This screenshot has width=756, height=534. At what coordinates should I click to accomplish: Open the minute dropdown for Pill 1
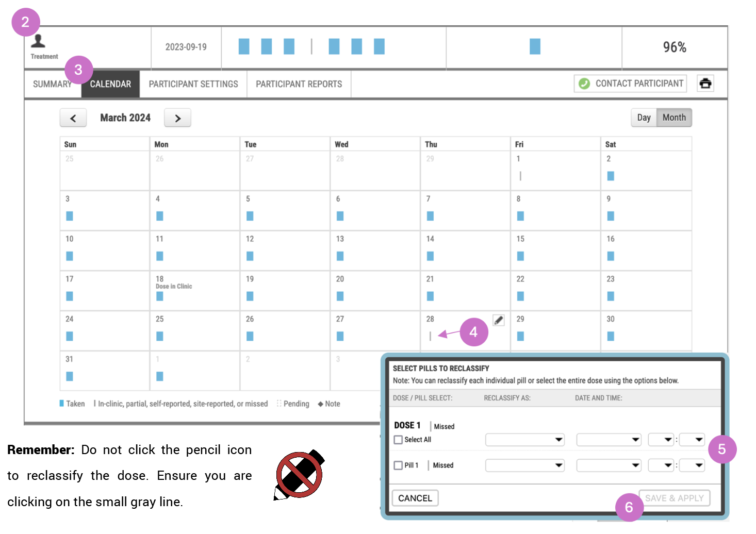point(692,465)
